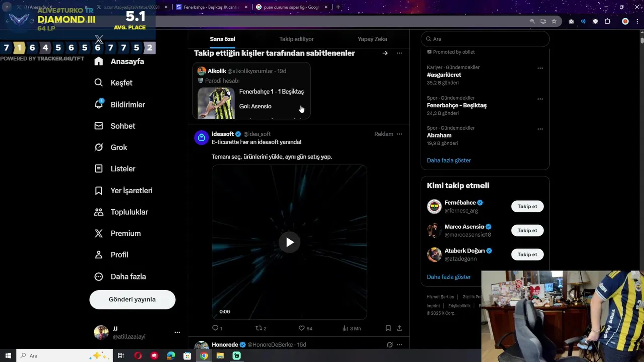The image size is (644, 362).
Task: Open the Windows Start menu
Action: [x=8, y=356]
